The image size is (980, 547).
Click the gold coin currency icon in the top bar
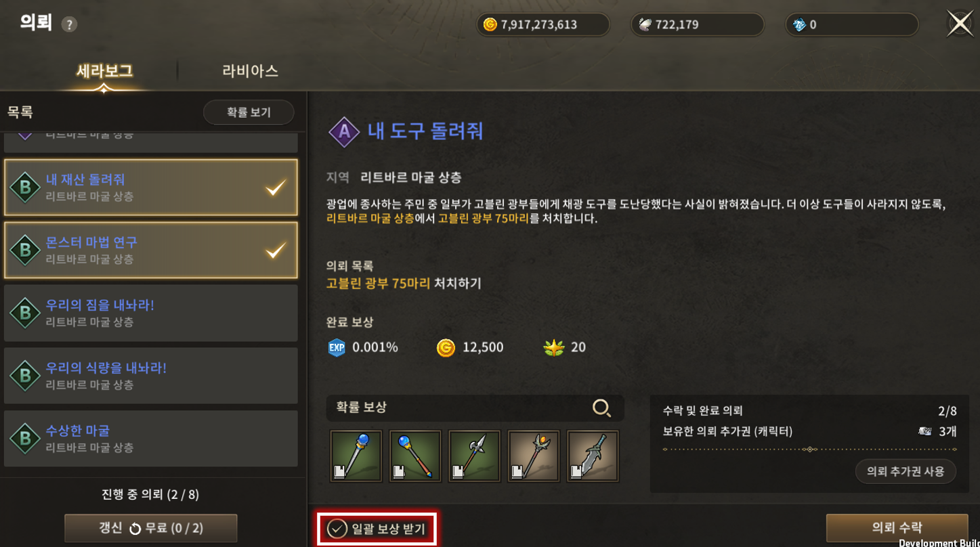[x=490, y=25]
